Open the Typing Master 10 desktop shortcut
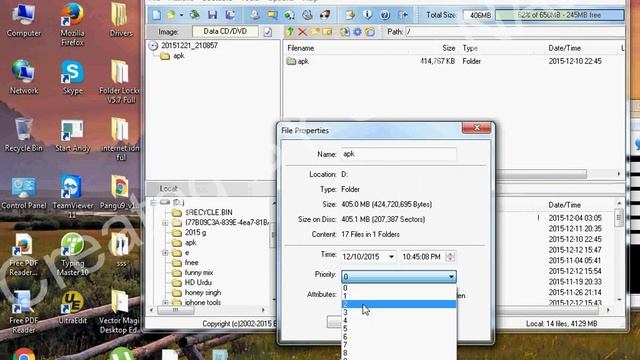The width and height of the screenshot is (640, 360). point(72,254)
